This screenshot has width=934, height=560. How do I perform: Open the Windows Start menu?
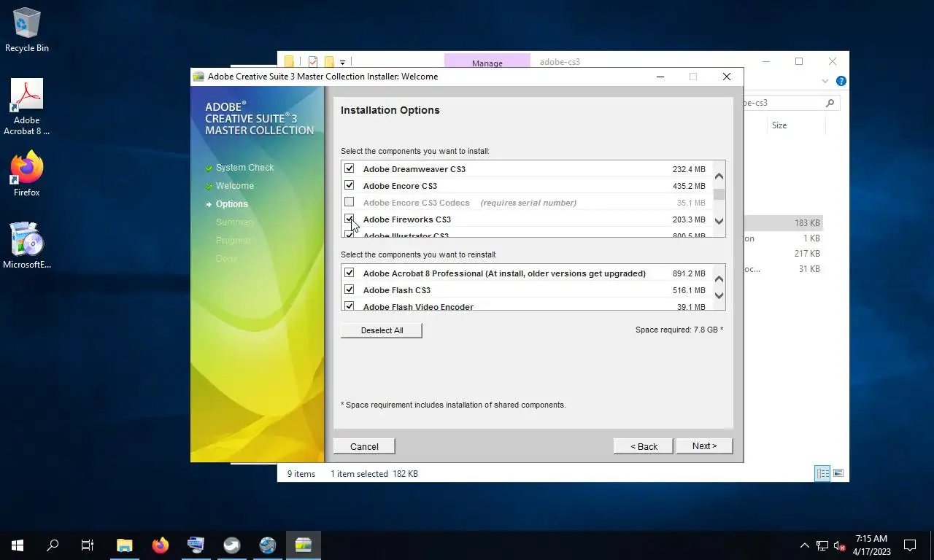[18, 545]
